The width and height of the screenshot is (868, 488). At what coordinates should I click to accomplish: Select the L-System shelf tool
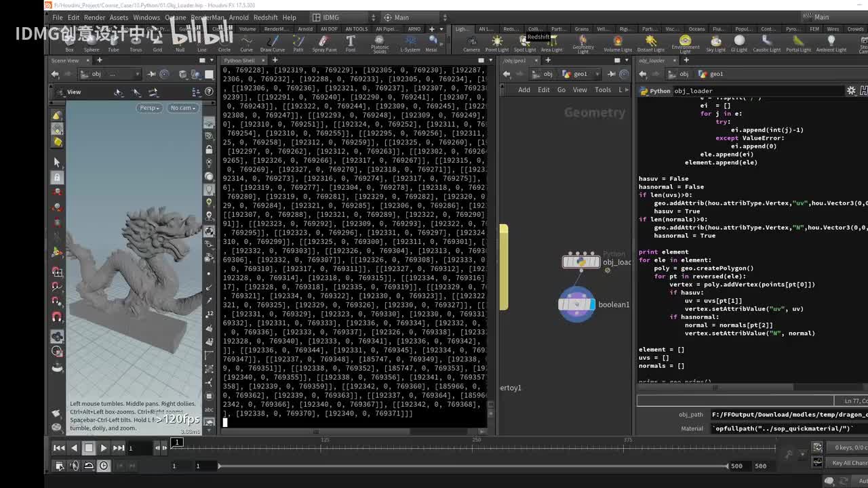tap(410, 43)
